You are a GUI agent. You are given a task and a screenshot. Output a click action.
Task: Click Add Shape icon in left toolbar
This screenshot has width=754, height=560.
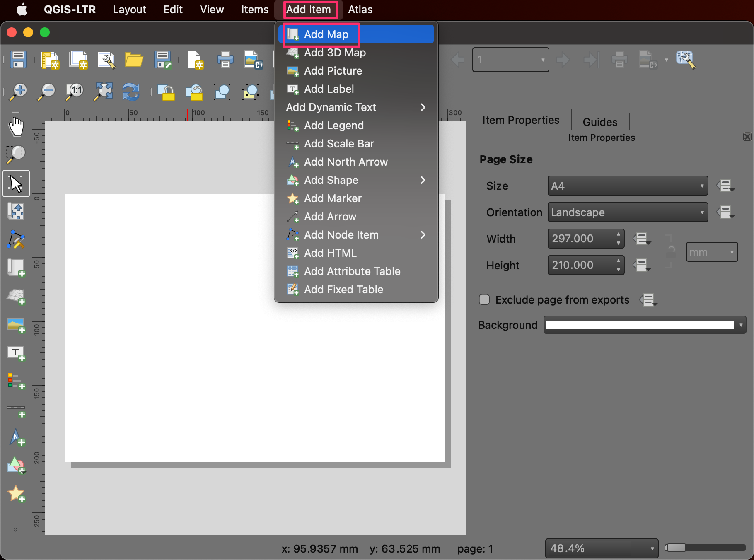pos(16,465)
